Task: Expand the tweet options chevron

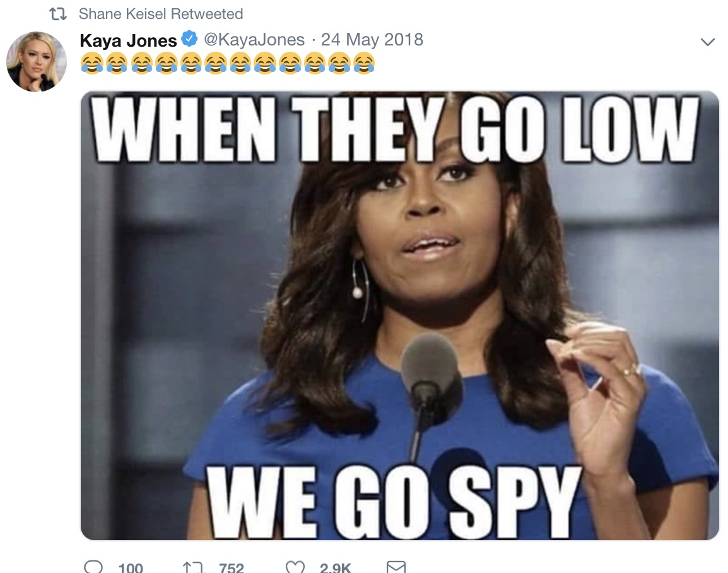Action: (x=708, y=42)
